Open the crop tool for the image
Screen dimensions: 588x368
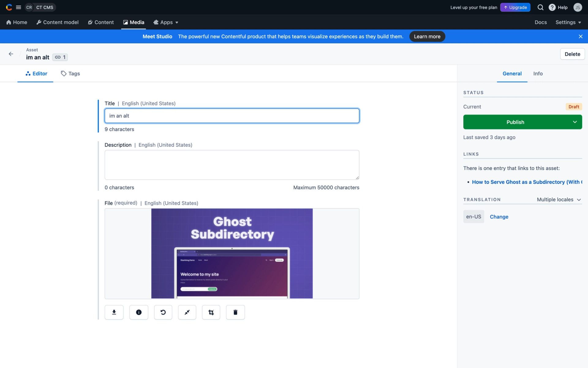click(211, 312)
